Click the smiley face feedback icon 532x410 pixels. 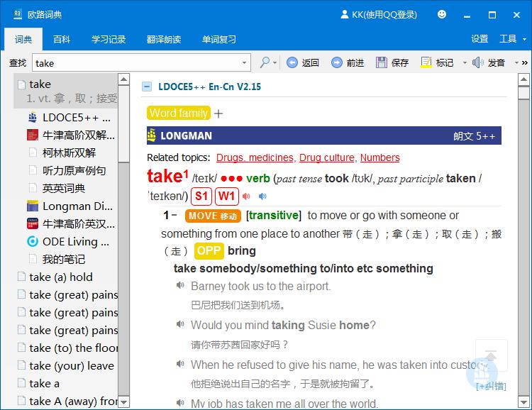pos(442,14)
